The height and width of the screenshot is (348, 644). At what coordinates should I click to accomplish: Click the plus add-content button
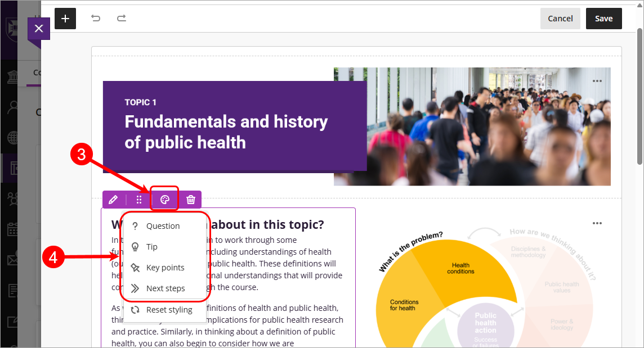tap(65, 19)
